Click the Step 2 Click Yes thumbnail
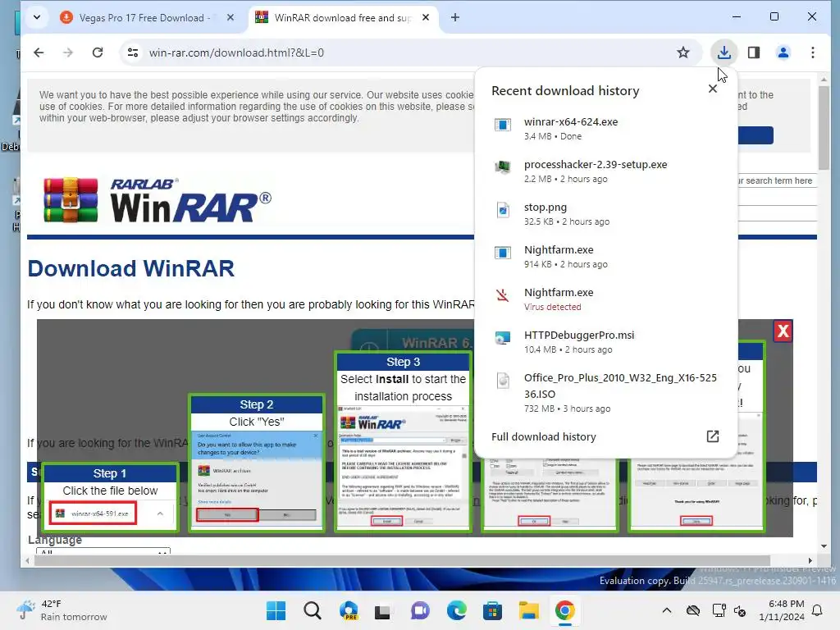840x630 pixels. click(257, 463)
